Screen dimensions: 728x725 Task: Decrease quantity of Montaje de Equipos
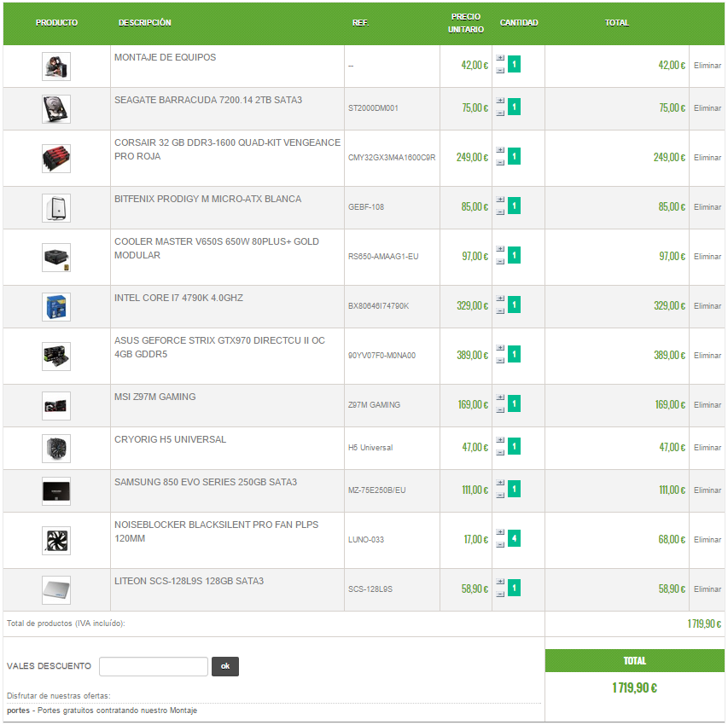pos(500,71)
